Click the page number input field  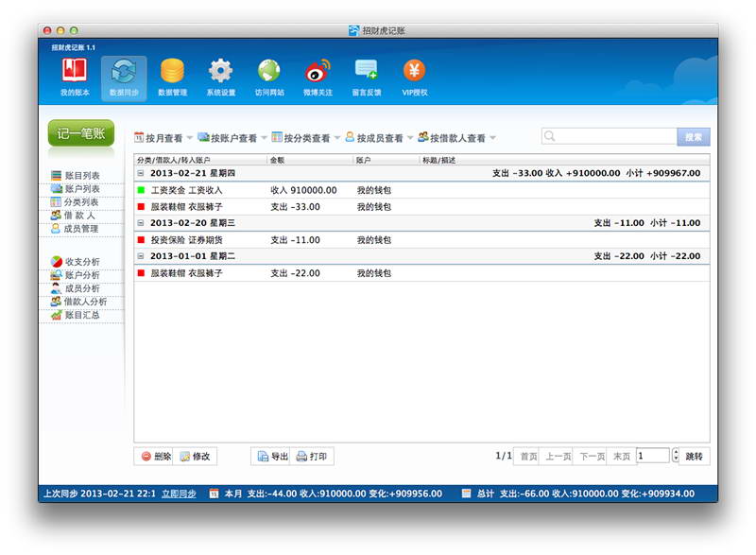653,455
